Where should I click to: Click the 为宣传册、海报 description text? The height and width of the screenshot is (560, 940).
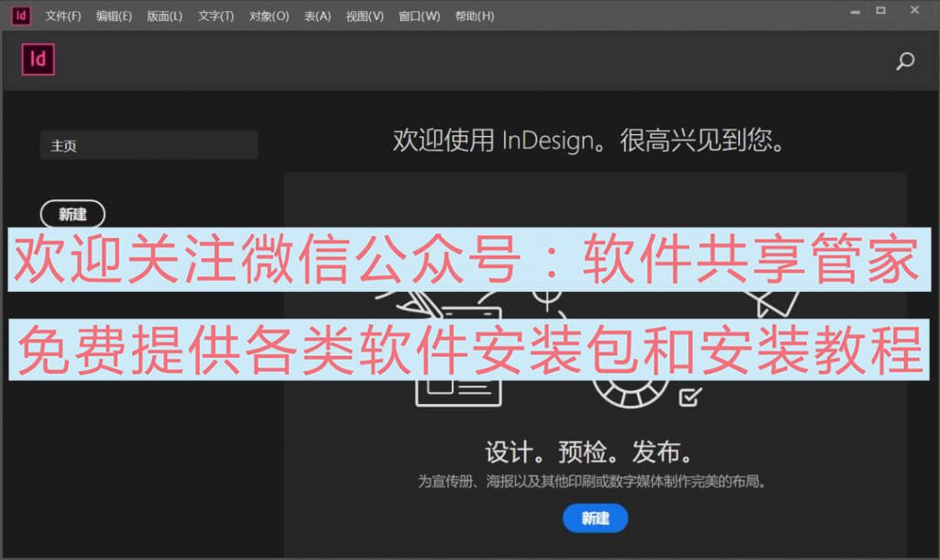click(592, 481)
